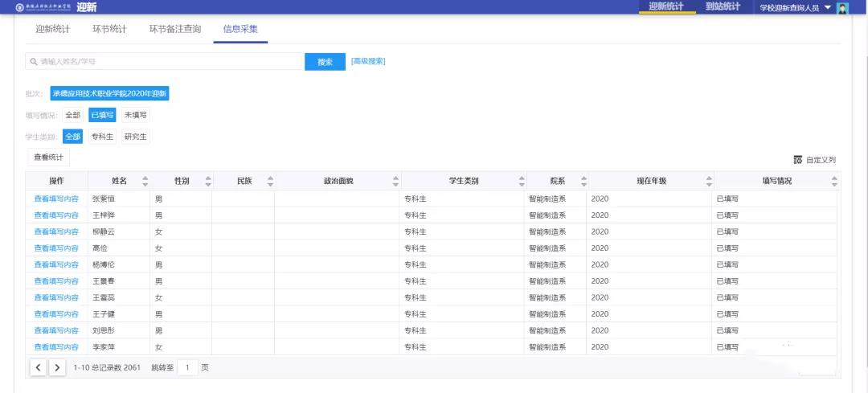Click sort arrows on 现在年级 column
Image resolution: width=868 pixels, height=393 pixels.
(x=709, y=181)
